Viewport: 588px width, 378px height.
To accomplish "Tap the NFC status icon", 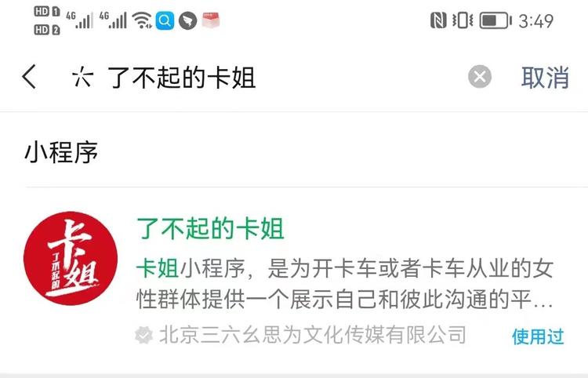I will click(x=438, y=20).
